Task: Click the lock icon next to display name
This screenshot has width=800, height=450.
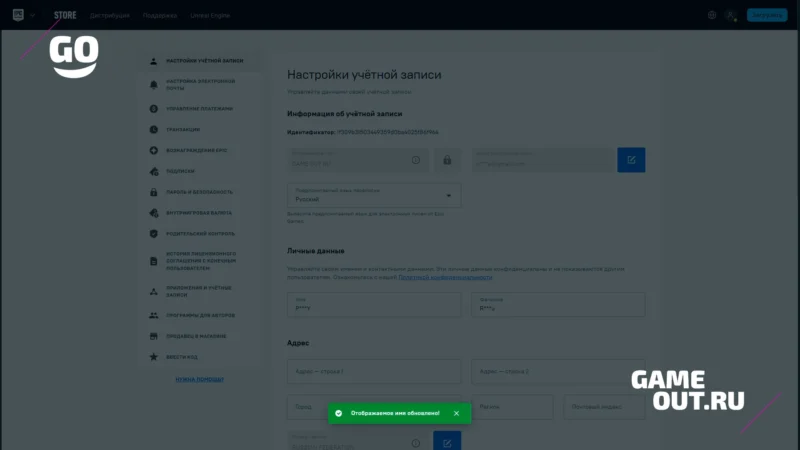Action: [447, 160]
